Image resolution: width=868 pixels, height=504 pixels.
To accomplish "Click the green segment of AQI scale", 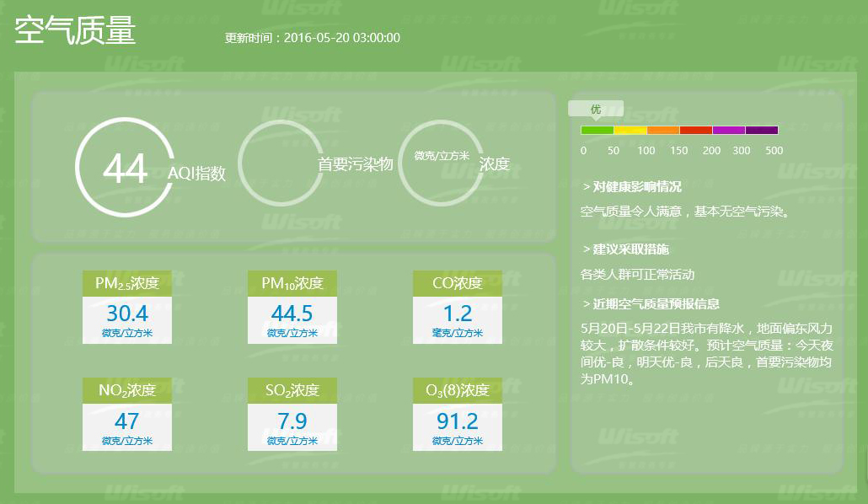I will (597, 130).
